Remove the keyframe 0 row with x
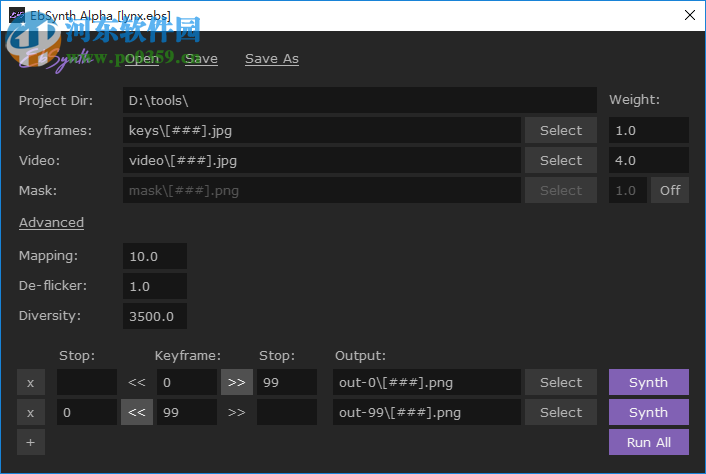Viewport: 706px width, 474px height. coord(31,383)
